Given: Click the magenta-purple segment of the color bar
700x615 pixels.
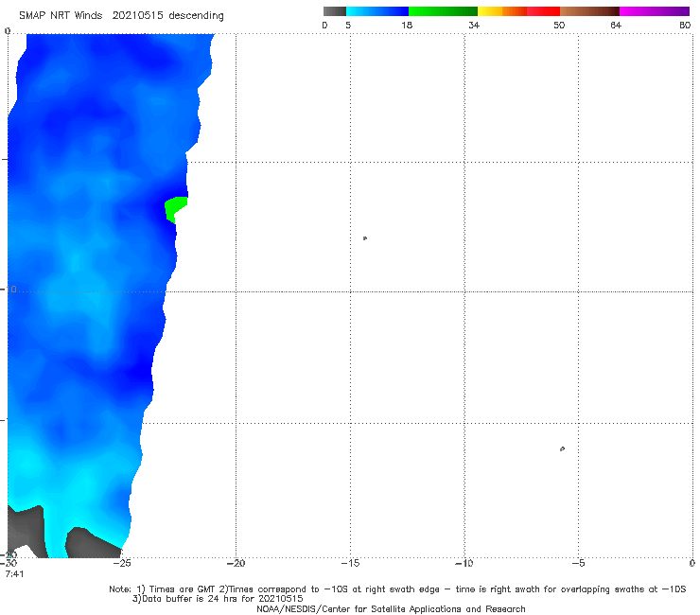Looking at the screenshot, I should (x=655, y=11).
